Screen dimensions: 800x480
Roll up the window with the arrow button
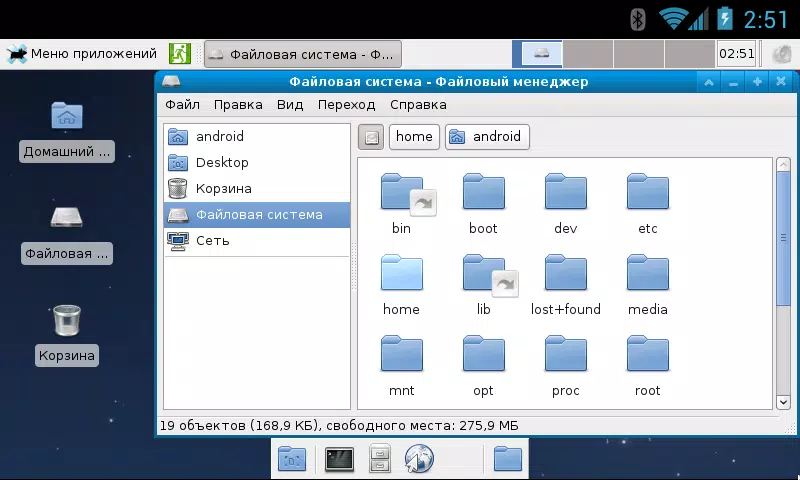coord(709,82)
